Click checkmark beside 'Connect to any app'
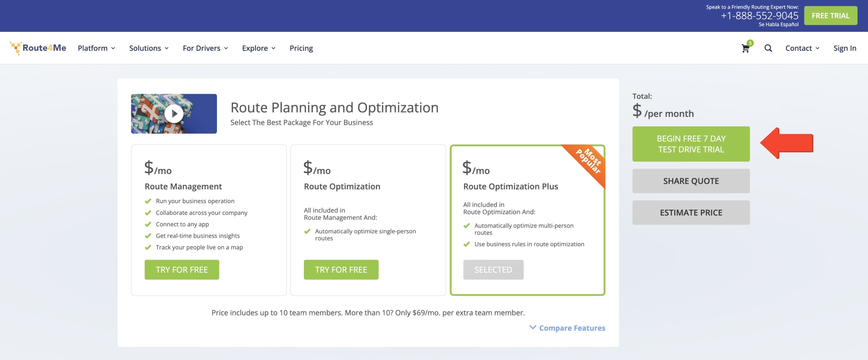 coord(148,224)
